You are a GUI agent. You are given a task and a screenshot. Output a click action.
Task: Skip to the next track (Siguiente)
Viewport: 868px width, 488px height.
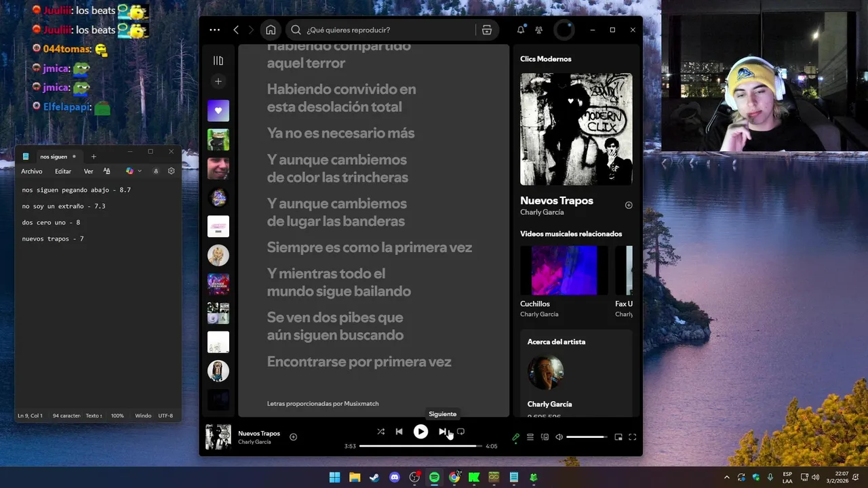click(x=442, y=432)
